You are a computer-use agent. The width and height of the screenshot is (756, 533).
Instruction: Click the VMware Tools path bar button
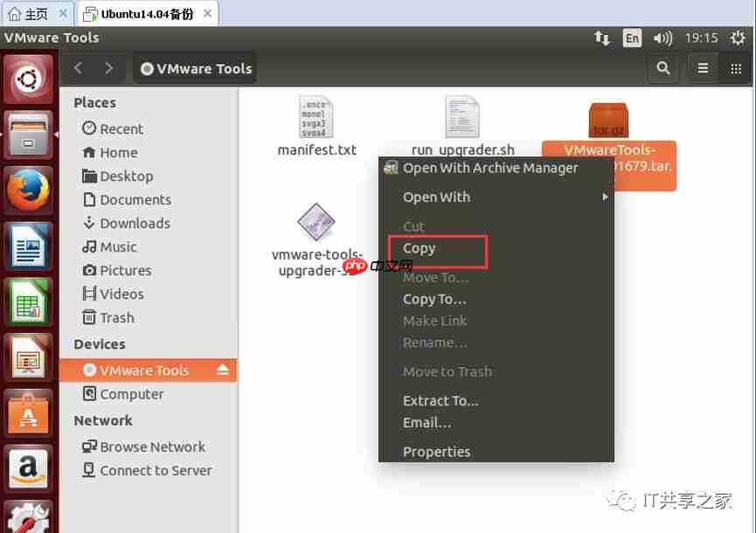click(195, 69)
